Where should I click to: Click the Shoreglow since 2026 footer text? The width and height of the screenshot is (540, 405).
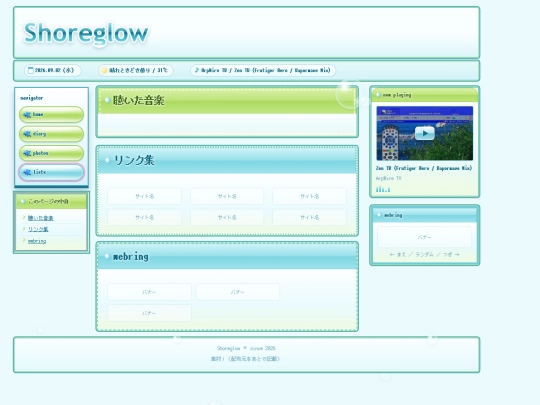tap(246, 349)
